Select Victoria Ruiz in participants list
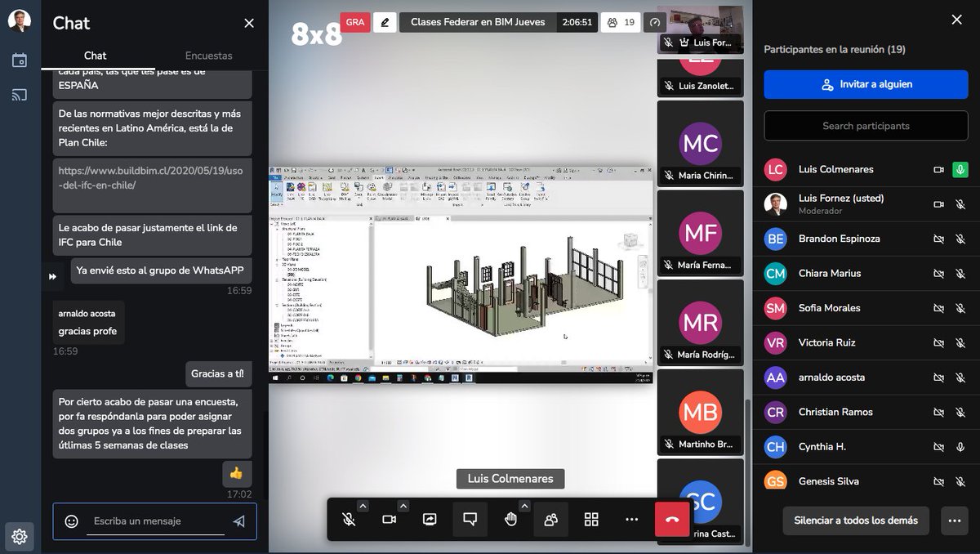This screenshot has height=554, width=980. point(866,342)
